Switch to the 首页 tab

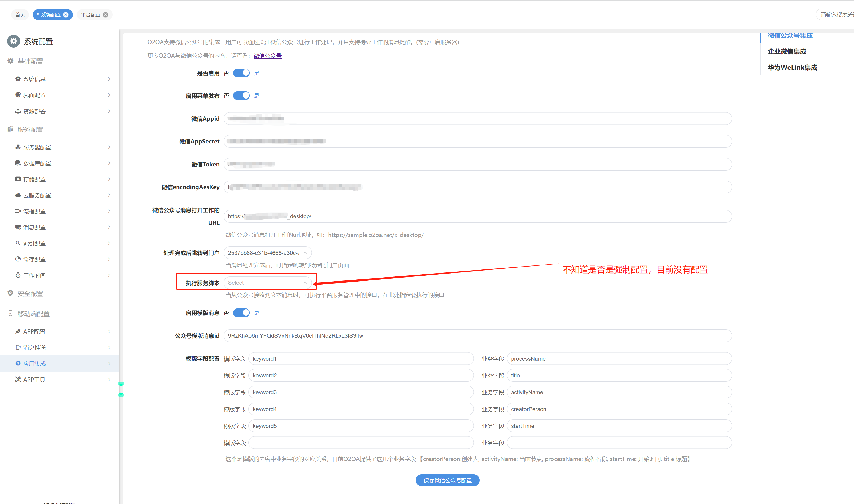click(x=20, y=15)
